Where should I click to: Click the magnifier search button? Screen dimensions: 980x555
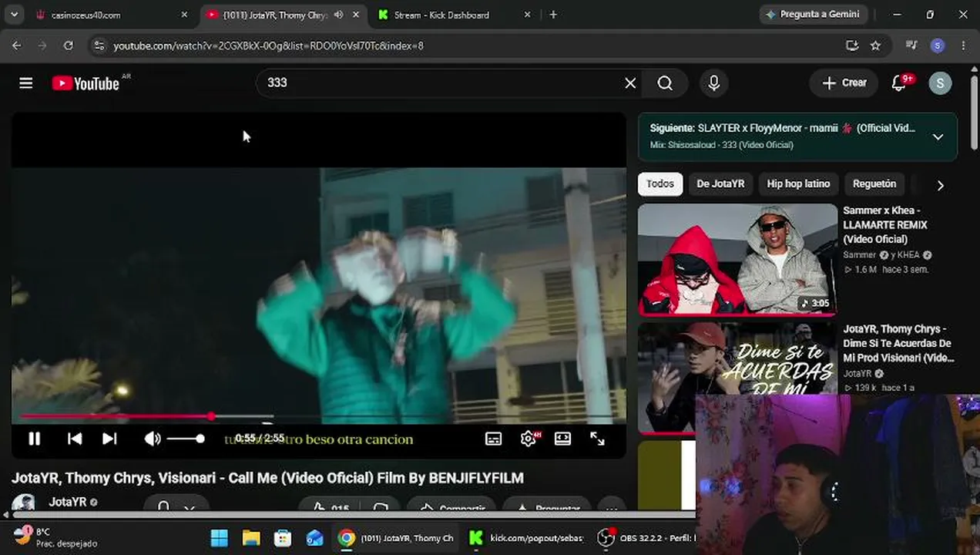[665, 83]
